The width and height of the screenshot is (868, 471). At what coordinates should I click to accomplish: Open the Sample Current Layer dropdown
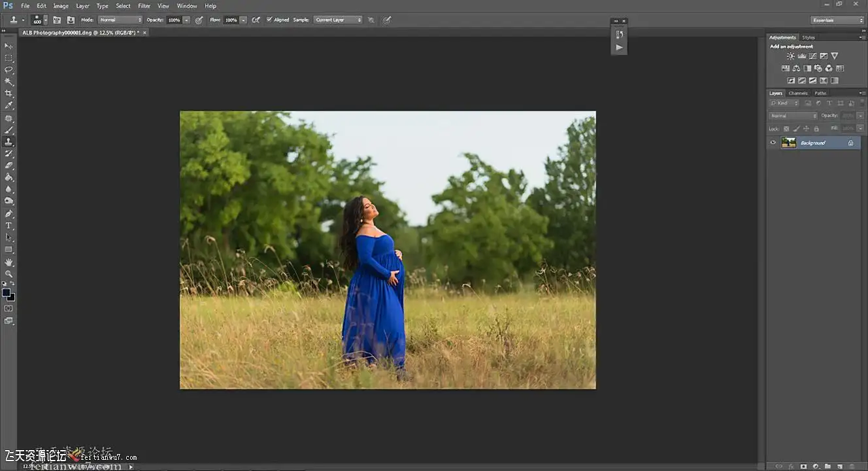338,20
